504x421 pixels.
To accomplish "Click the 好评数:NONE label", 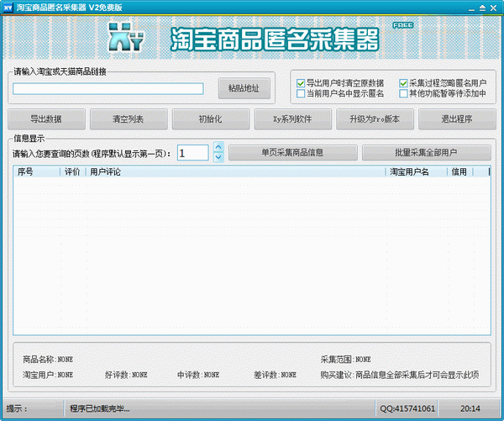I will pyautogui.click(x=126, y=375).
